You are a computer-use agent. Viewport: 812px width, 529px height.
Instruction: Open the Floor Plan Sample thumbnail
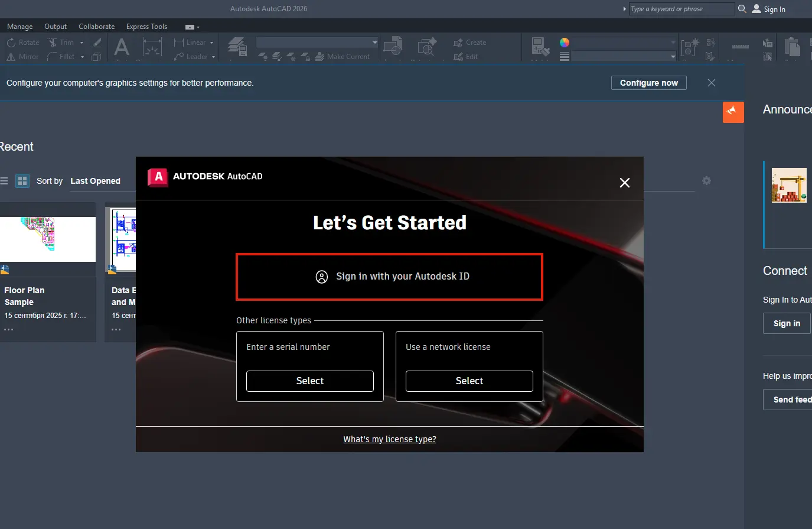click(x=48, y=239)
